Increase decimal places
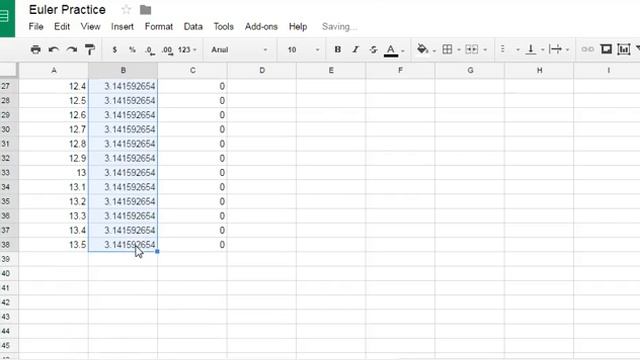 click(167, 50)
